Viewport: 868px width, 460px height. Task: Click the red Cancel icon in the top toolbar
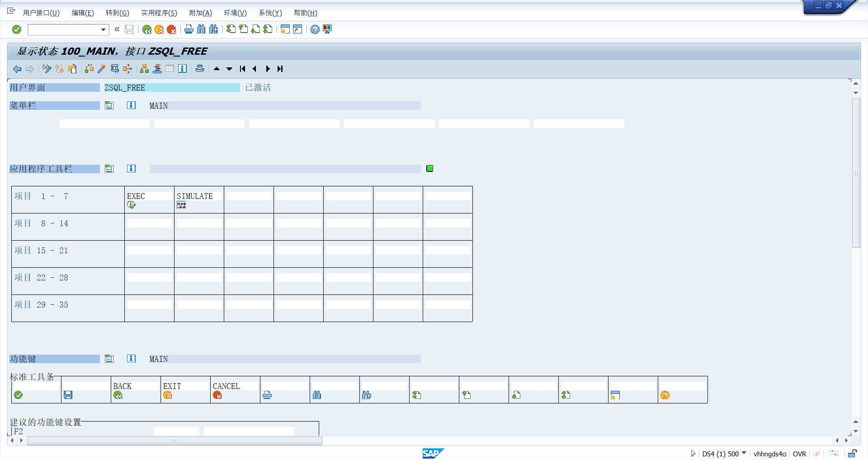click(171, 29)
